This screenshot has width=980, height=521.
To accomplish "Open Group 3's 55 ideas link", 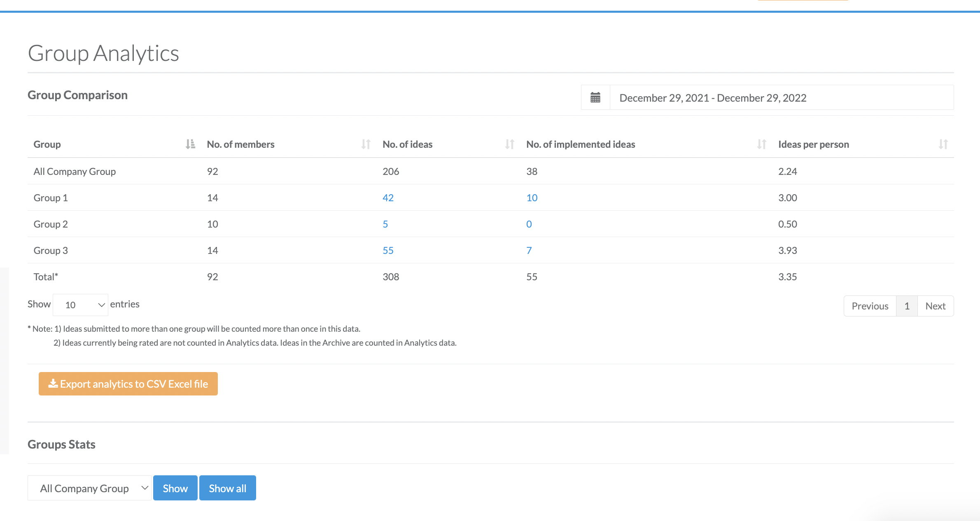I will click(388, 250).
